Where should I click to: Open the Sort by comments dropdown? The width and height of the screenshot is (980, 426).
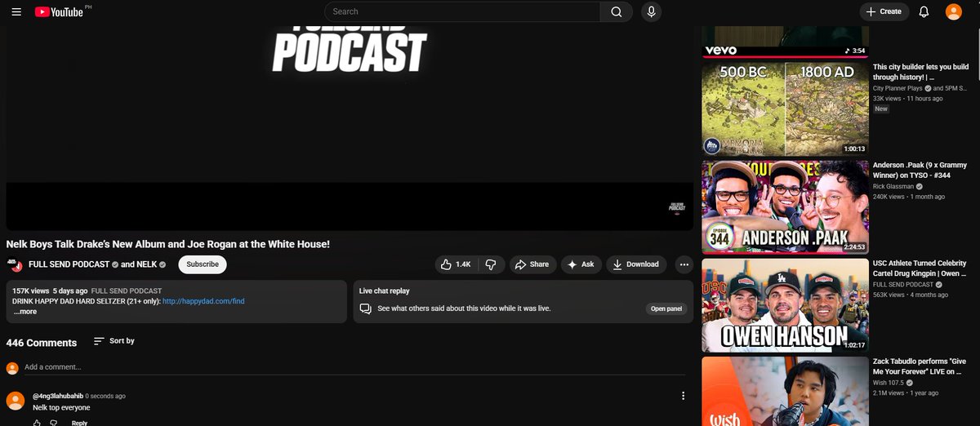click(114, 341)
